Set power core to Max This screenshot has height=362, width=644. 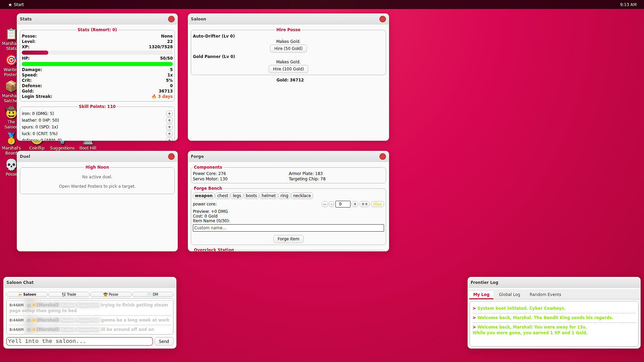[377, 204]
